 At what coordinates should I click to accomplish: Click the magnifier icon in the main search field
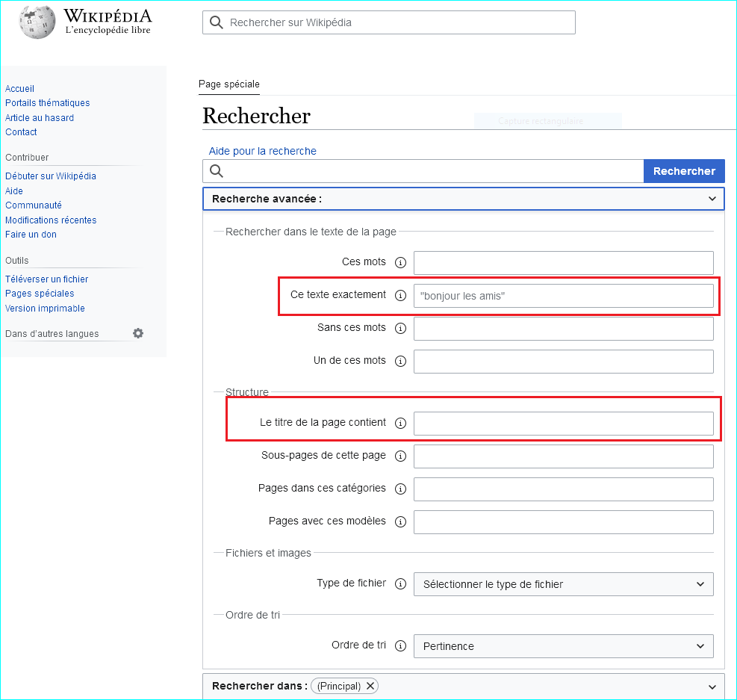(x=217, y=170)
